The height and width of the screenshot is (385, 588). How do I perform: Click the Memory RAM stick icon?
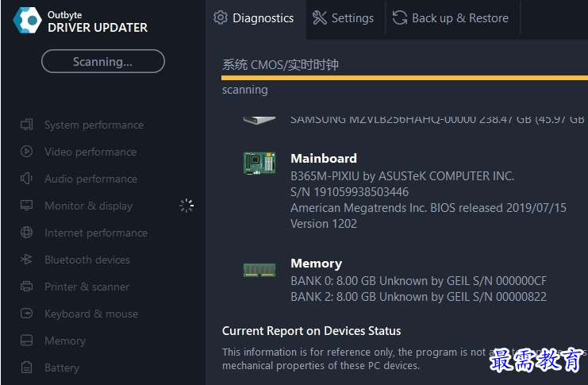(259, 270)
